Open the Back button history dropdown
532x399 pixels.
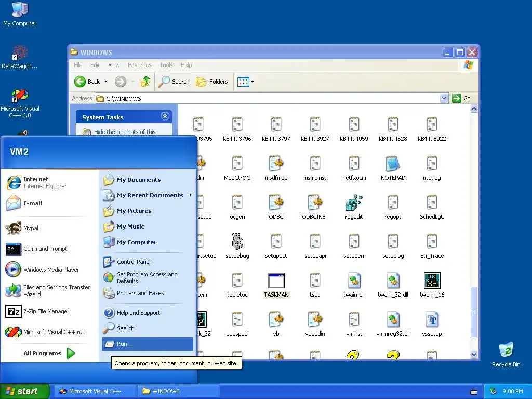106,82
